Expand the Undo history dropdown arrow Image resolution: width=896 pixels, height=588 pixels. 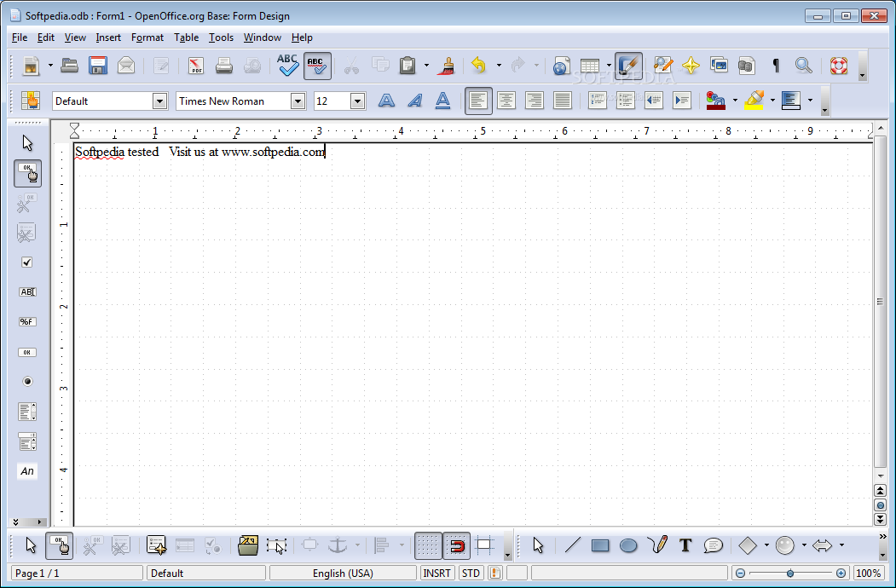(499, 66)
